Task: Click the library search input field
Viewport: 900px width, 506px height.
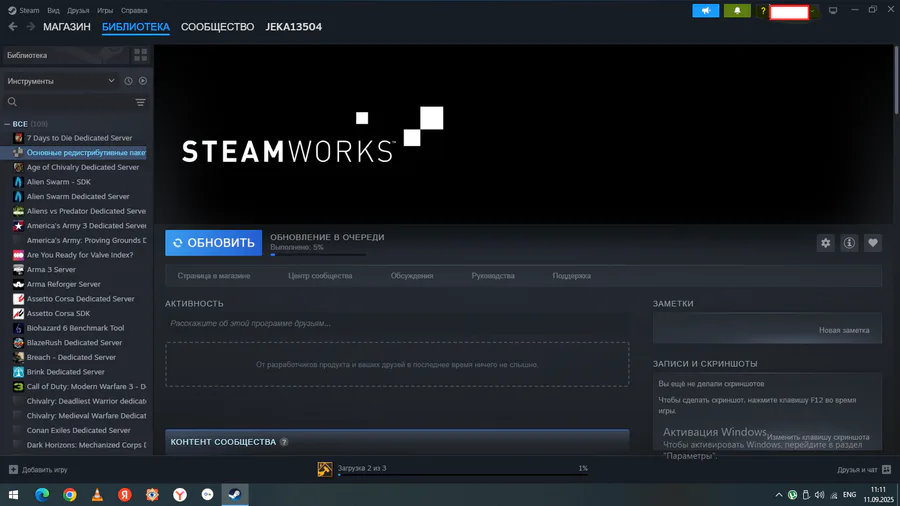Action: [x=76, y=102]
